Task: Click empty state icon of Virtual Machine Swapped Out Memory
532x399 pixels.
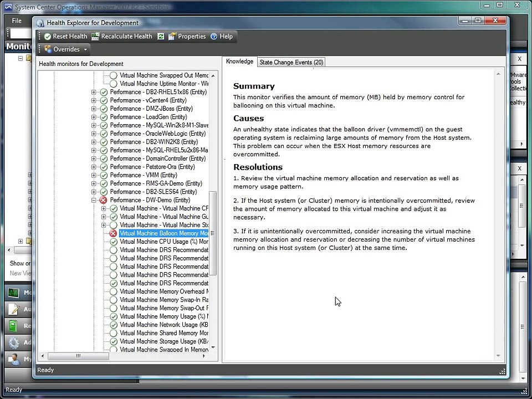Action: (113, 75)
